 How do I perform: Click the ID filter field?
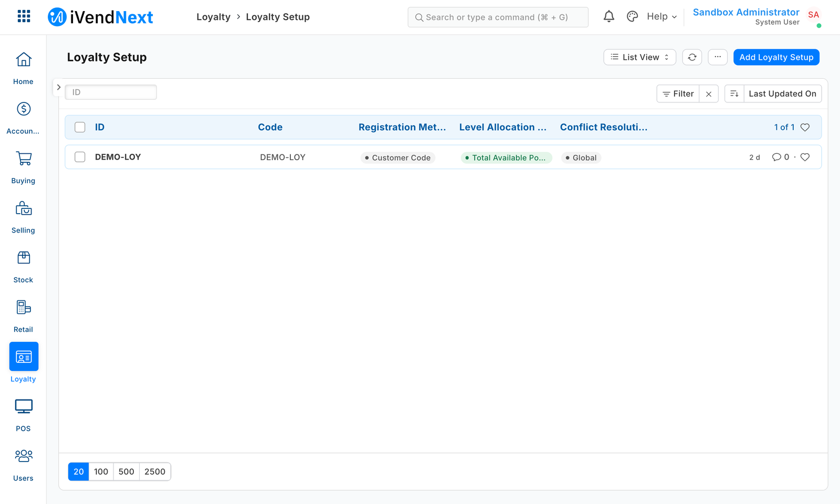tap(111, 92)
